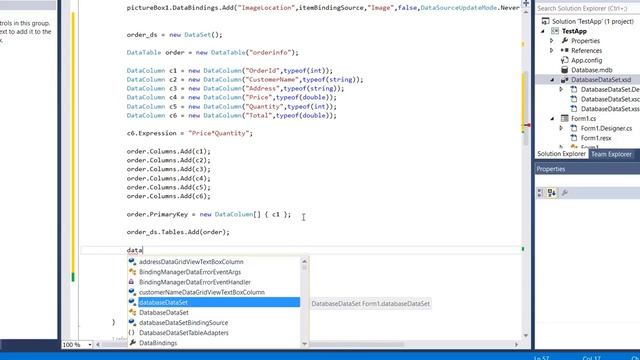
Task: Select Database.mdb file
Action: [x=591, y=70]
